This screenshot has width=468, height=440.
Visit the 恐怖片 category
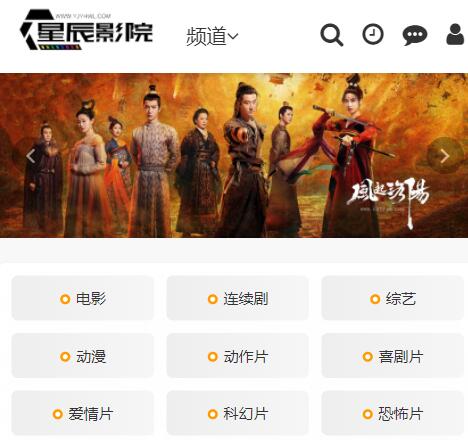[x=393, y=413]
